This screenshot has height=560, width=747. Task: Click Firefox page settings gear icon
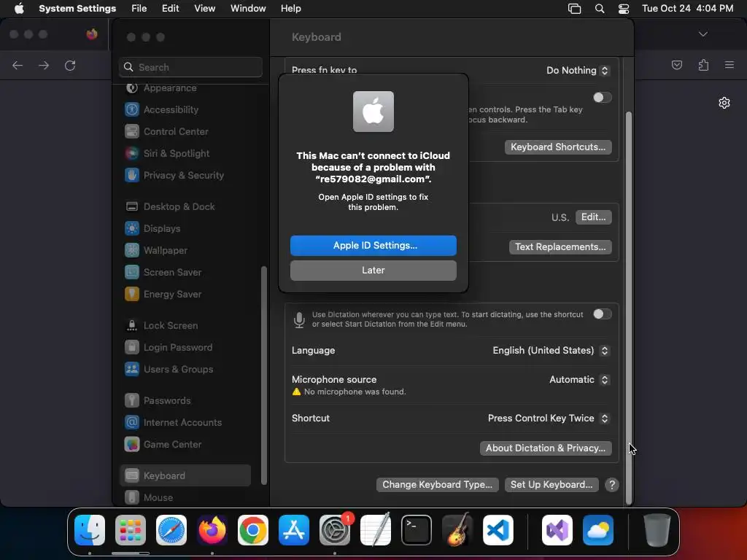[x=724, y=103]
